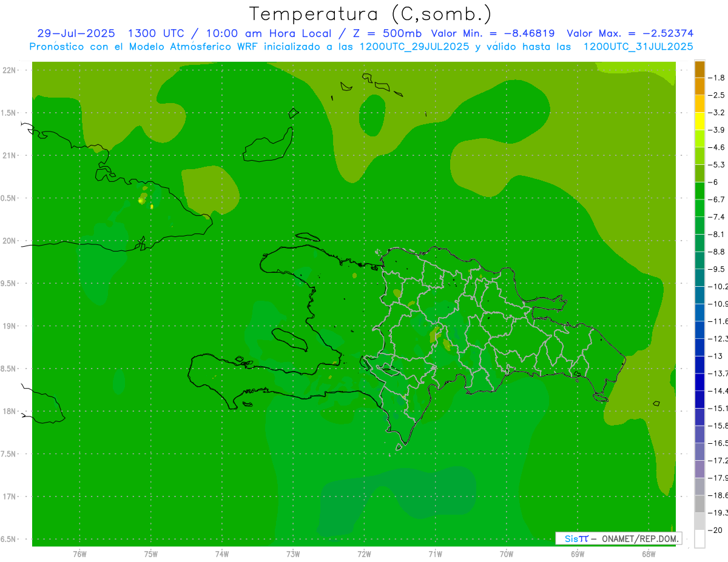728x562 pixels.
Task: Click the '-6.7' legend value
Action: click(x=716, y=199)
